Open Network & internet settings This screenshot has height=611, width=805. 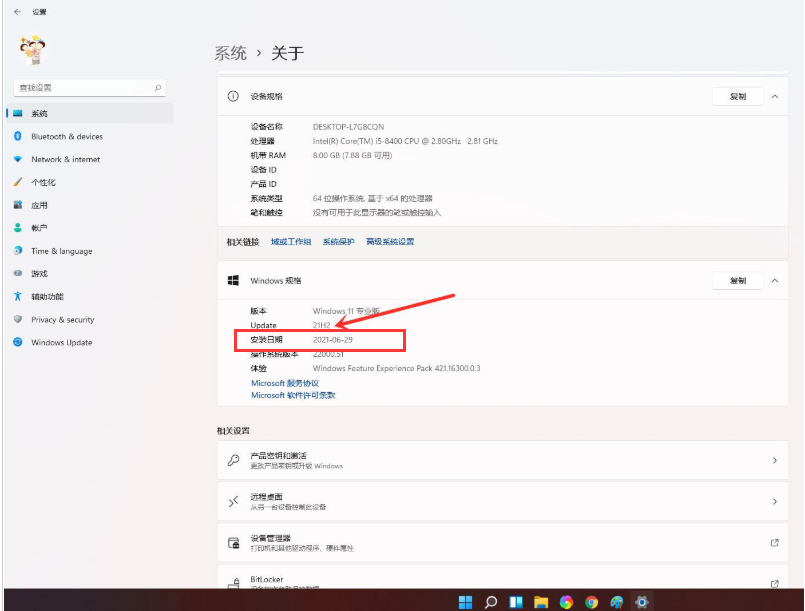point(90,159)
